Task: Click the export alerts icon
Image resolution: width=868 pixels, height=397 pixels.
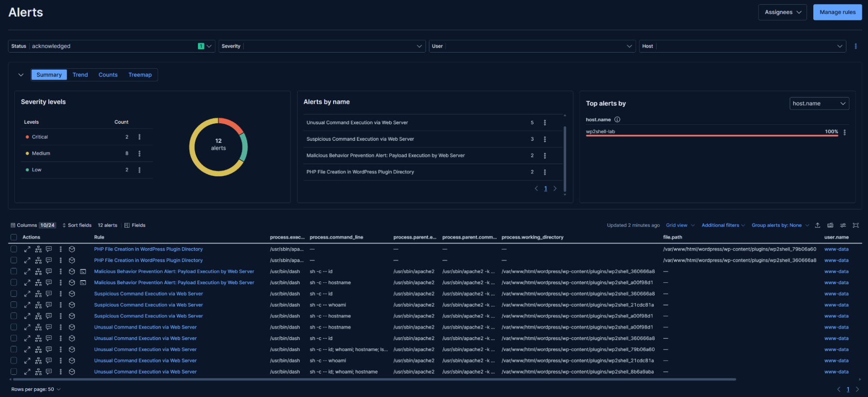Action: point(818,225)
